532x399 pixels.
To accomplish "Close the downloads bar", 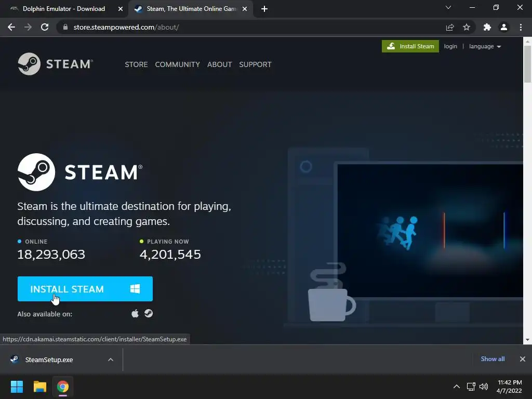I will point(523,359).
